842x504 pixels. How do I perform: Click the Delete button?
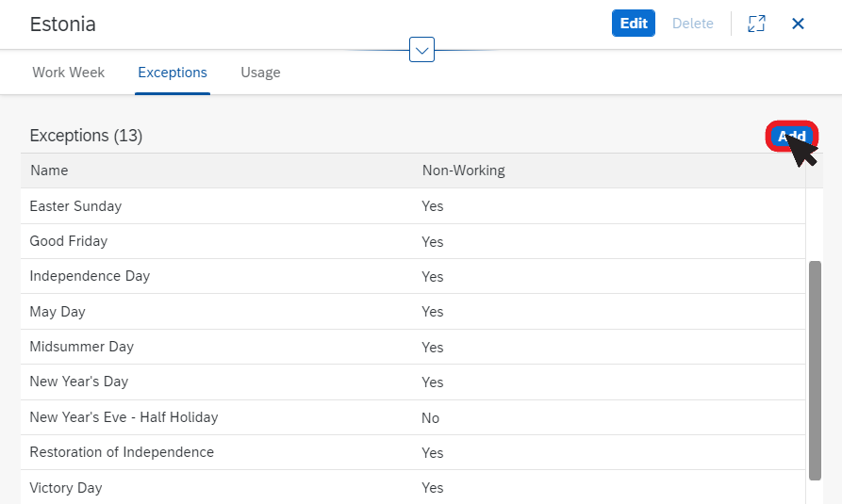(693, 24)
